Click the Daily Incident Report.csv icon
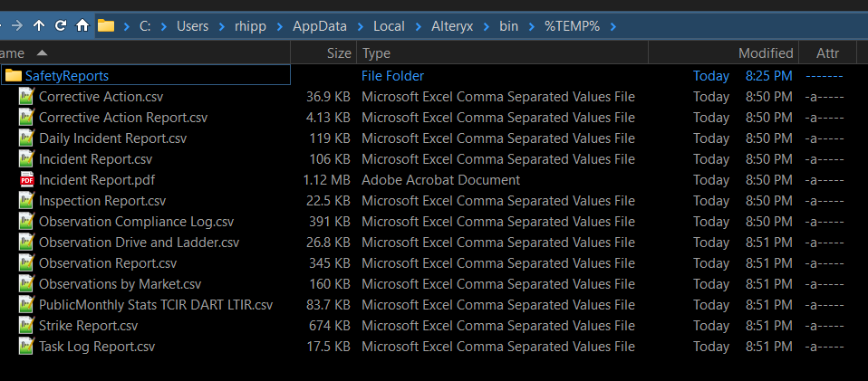Viewport: 868px width, 381px height. [x=26, y=138]
